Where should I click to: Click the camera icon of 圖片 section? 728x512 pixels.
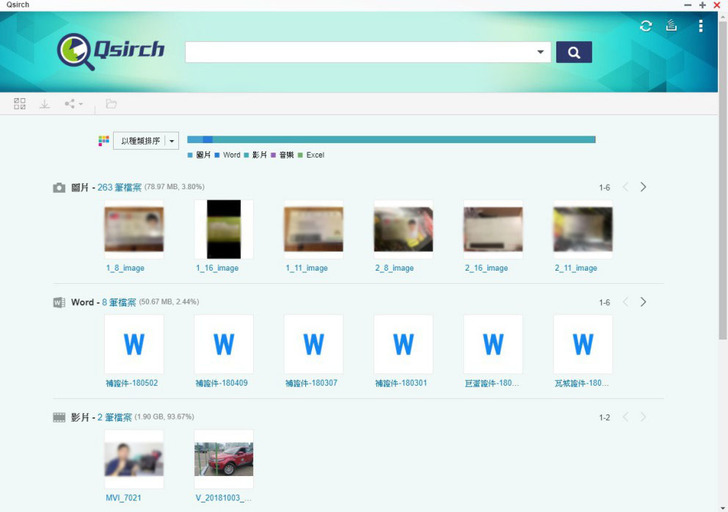coord(59,188)
